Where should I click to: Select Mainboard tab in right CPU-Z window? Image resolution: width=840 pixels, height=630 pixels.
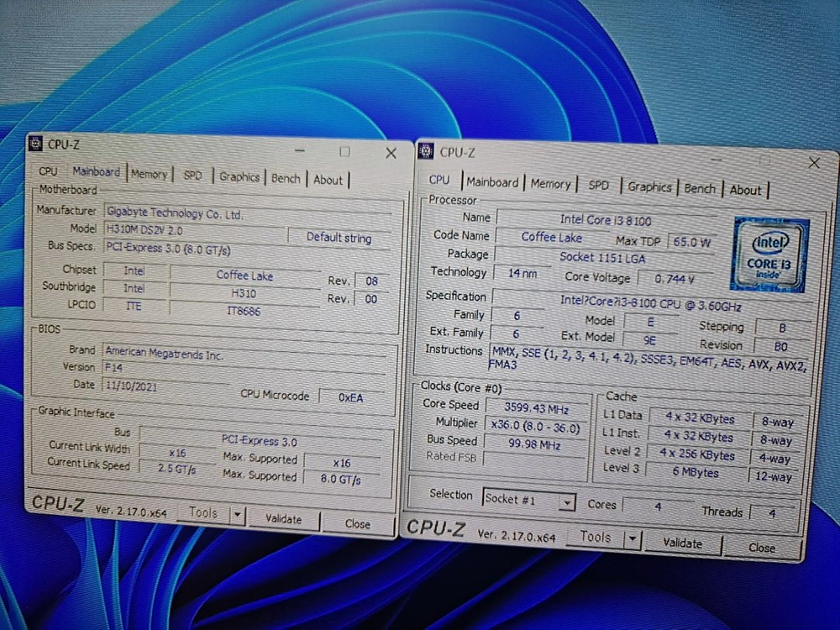(x=492, y=182)
